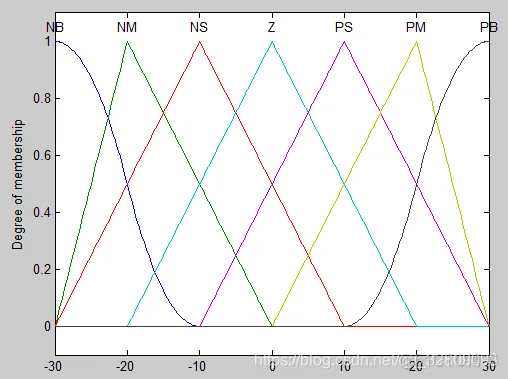Click the peak of the PM triangle curve

pos(417,41)
